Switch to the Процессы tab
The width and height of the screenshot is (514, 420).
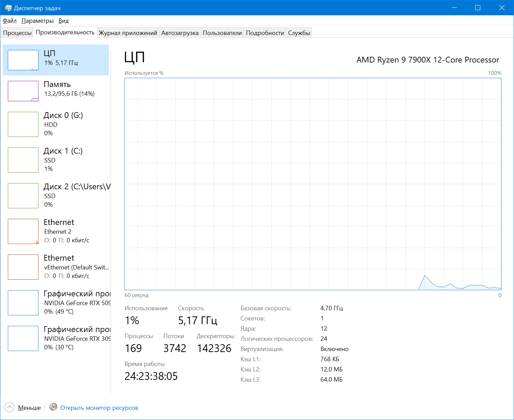(x=17, y=33)
